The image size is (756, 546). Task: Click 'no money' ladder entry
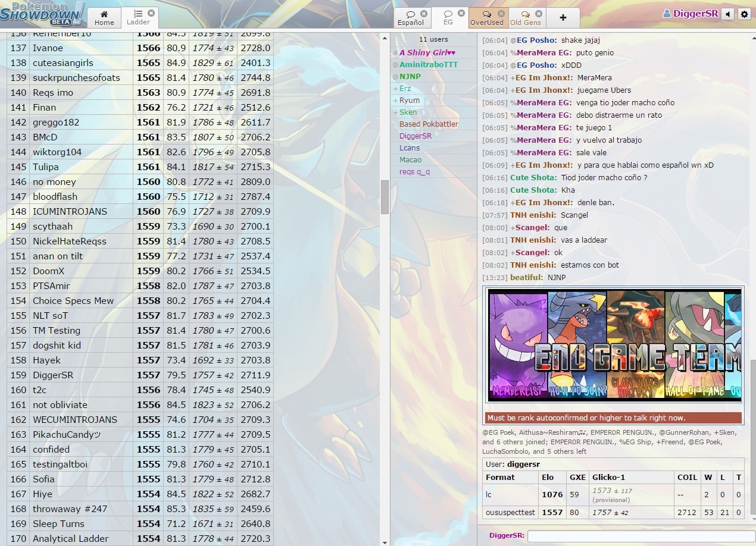140,181
